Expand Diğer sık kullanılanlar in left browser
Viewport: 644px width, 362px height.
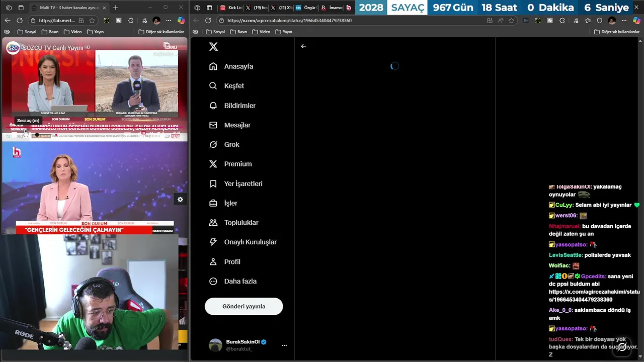coord(162,32)
